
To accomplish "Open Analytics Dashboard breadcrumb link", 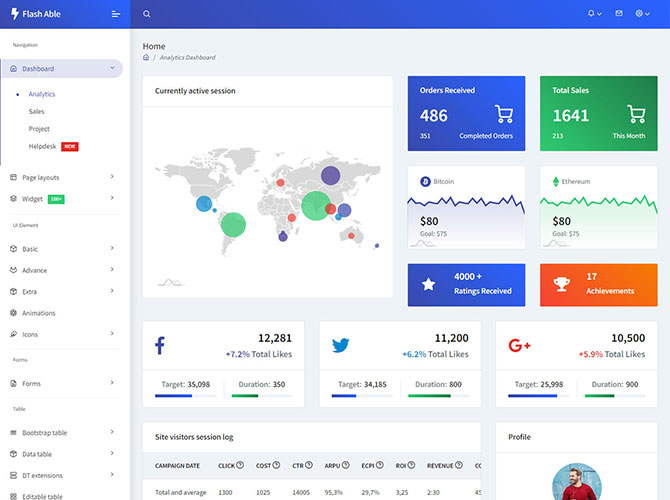I will click(x=188, y=57).
